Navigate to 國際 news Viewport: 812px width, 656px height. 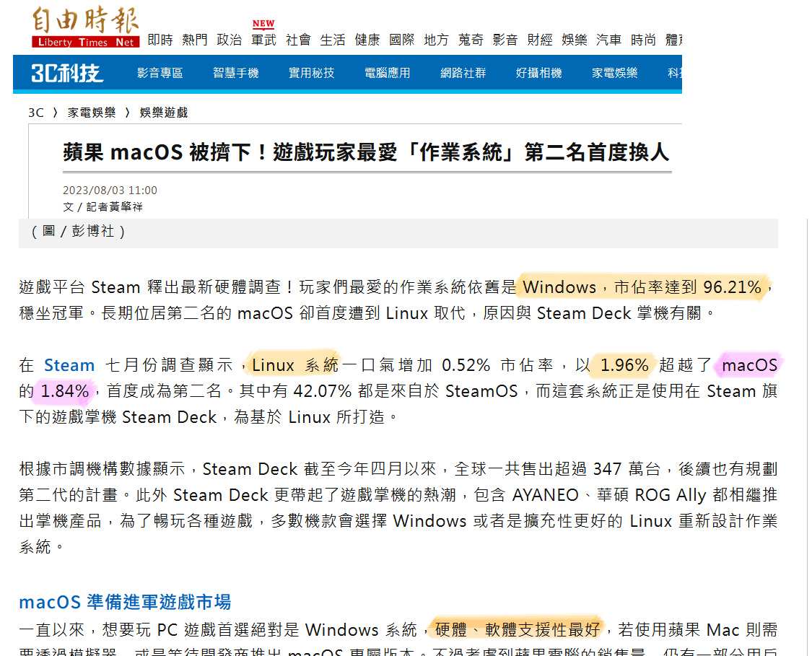click(402, 40)
